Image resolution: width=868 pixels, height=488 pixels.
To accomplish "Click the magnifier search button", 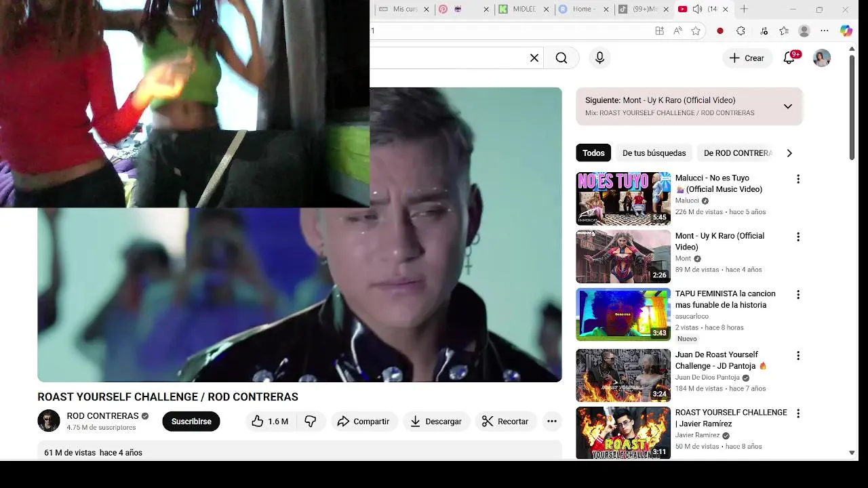I will point(561,58).
